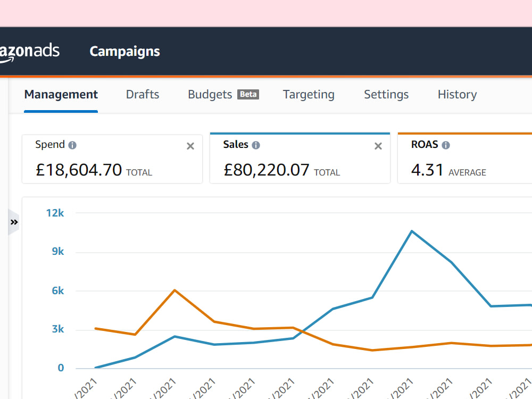Open the Budgets tab
This screenshot has width=532, height=399.
(210, 94)
